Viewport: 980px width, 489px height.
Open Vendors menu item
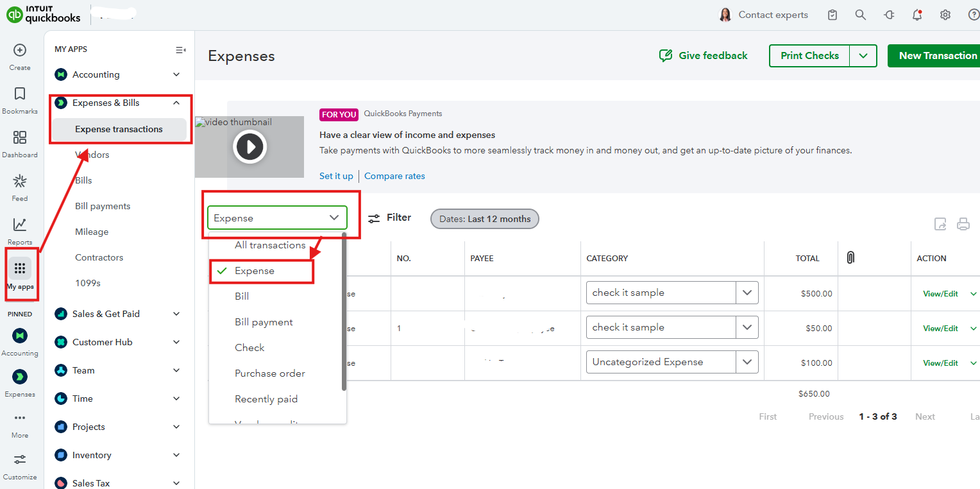(92, 155)
